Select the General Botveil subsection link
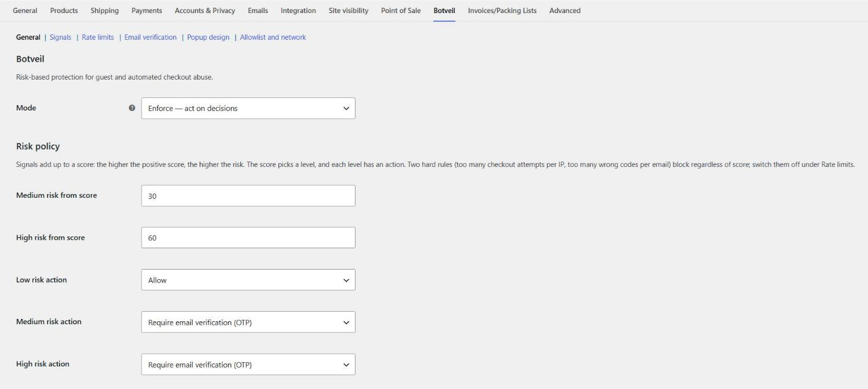 click(28, 37)
